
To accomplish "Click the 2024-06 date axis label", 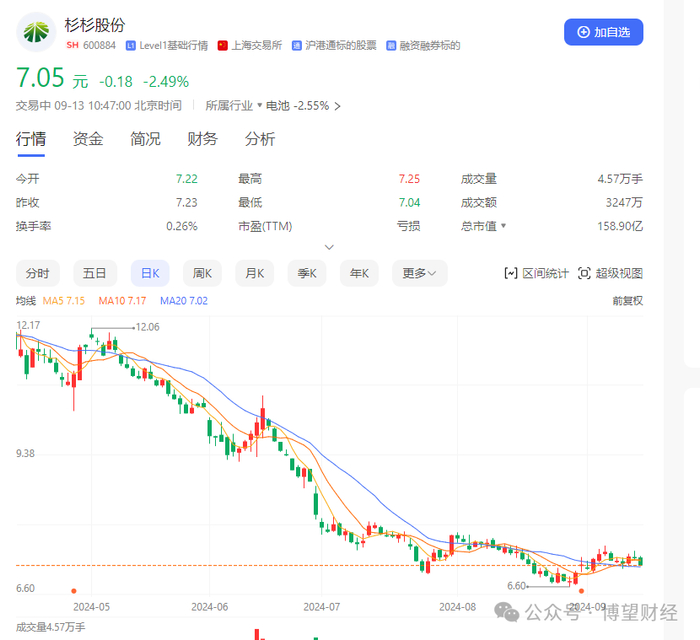I will pyautogui.click(x=209, y=607).
